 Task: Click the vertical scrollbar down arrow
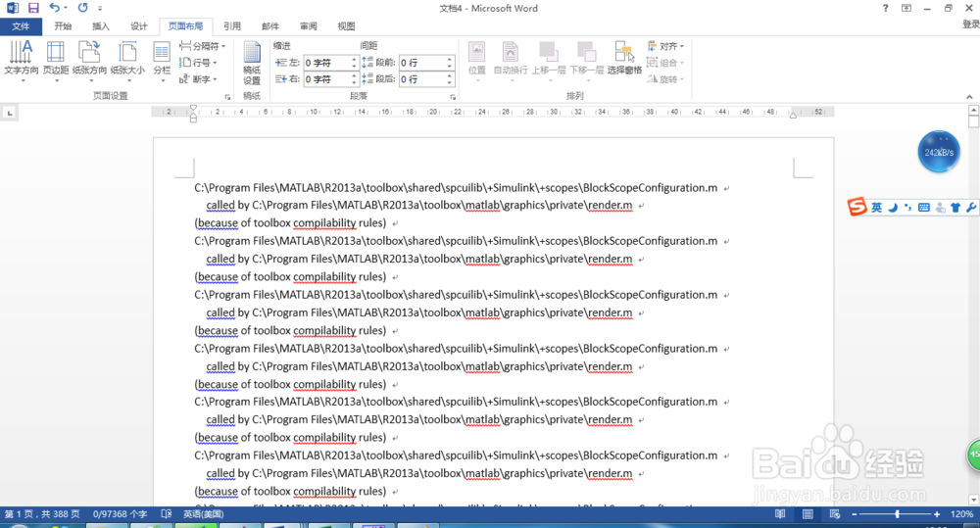click(973, 500)
